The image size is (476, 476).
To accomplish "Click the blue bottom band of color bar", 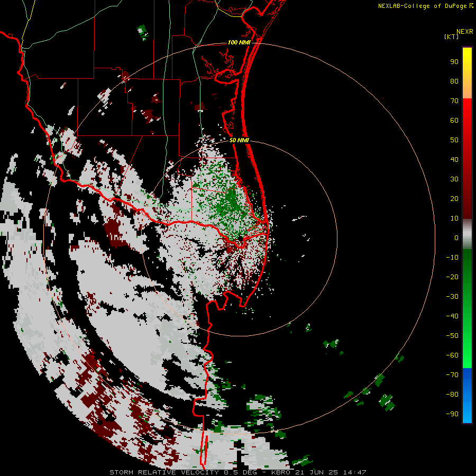I will [467, 396].
